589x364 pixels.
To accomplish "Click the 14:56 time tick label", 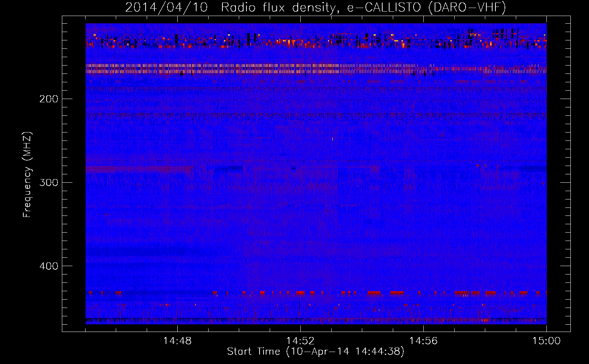I will 423,341.
